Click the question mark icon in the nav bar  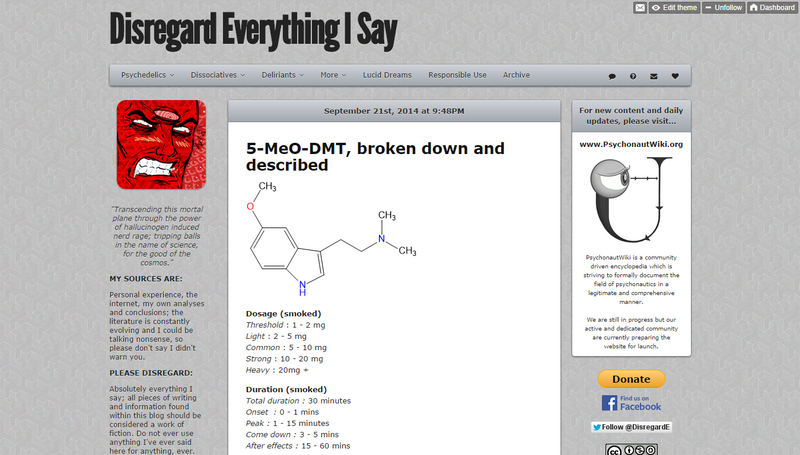[x=633, y=76]
